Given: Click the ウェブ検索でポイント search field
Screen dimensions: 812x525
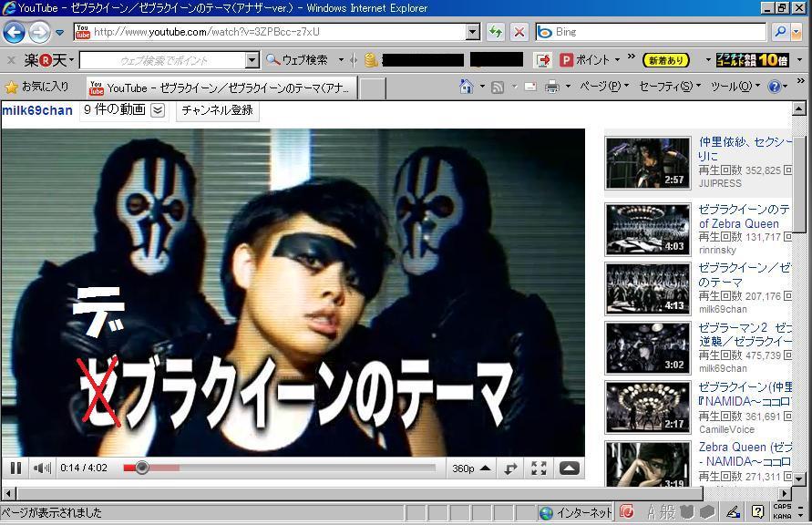Looking at the screenshot, I should click(163, 60).
